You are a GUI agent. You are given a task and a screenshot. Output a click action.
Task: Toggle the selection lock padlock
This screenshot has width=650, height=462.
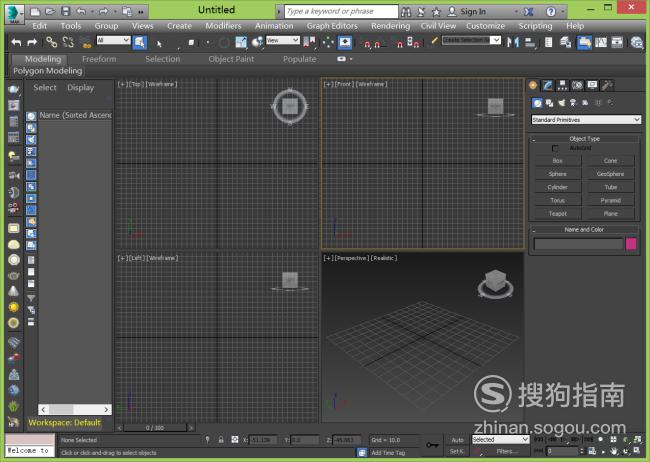(221, 440)
